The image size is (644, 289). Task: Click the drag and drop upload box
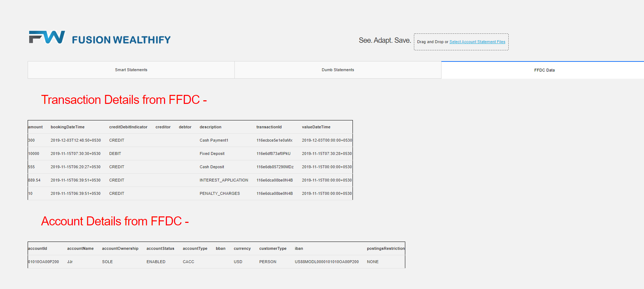click(x=461, y=42)
